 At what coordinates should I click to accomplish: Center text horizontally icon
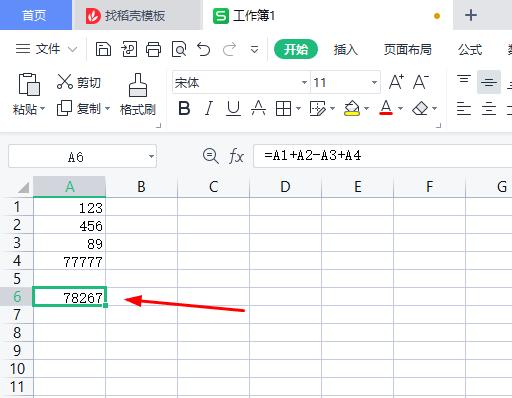(x=489, y=109)
